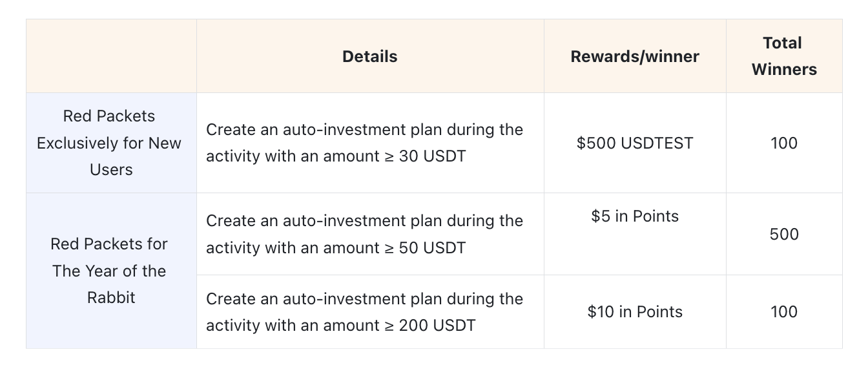The width and height of the screenshot is (868, 367).
Task: Click the word 'Exclusively' in the first row label
Action: (x=83, y=143)
